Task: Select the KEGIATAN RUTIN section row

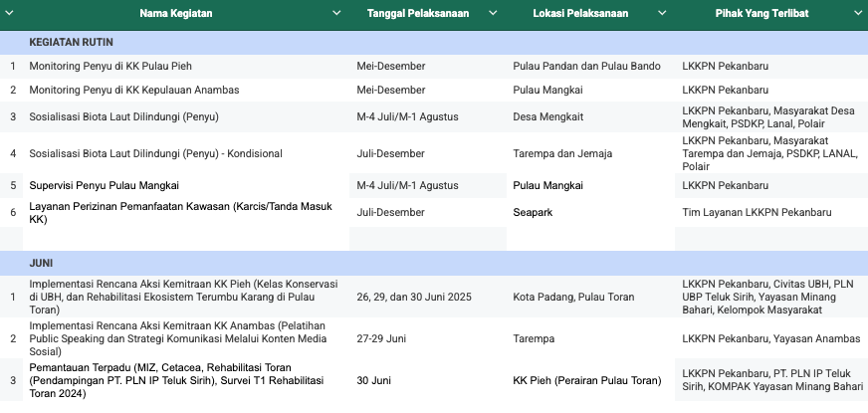Action: (x=434, y=43)
